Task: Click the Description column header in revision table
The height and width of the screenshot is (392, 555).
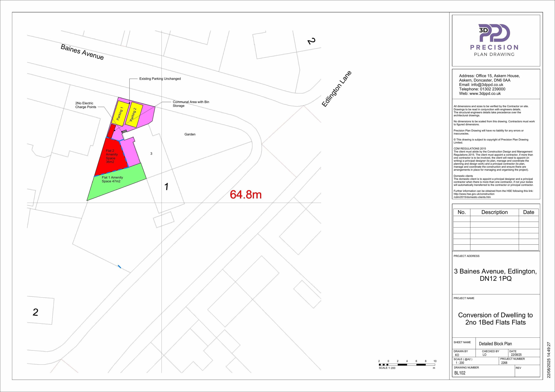Action: (494, 212)
